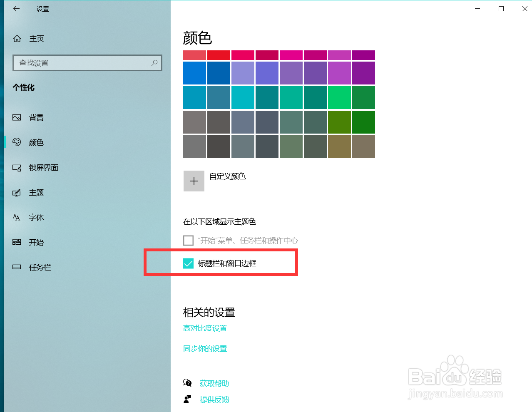Click the magnifier icon in the search box
The image size is (532, 412).
[154, 63]
